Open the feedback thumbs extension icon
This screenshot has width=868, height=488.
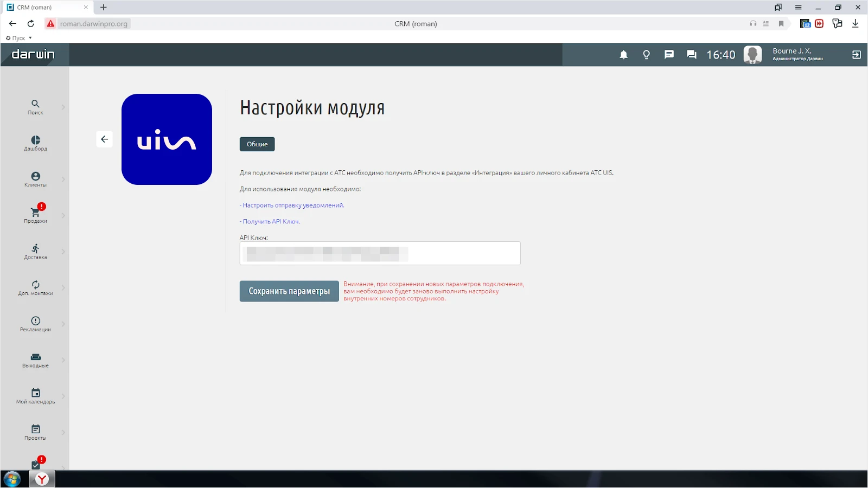point(837,23)
